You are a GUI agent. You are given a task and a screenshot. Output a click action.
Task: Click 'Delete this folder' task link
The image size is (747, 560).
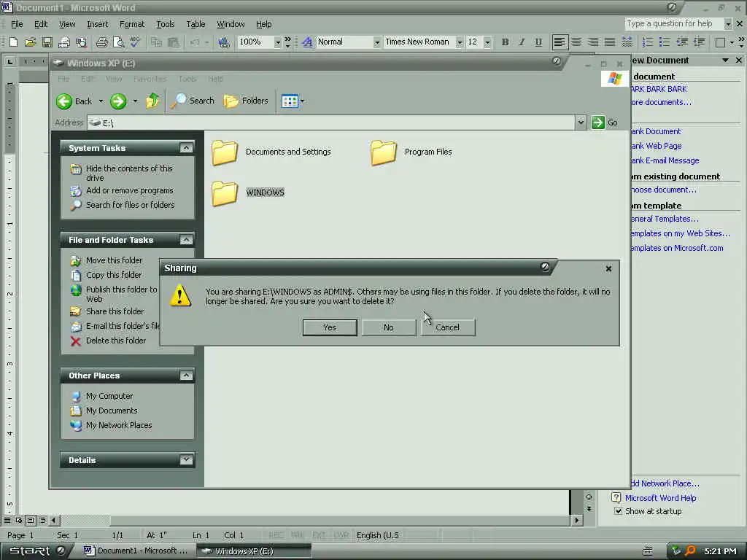click(x=116, y=341)
